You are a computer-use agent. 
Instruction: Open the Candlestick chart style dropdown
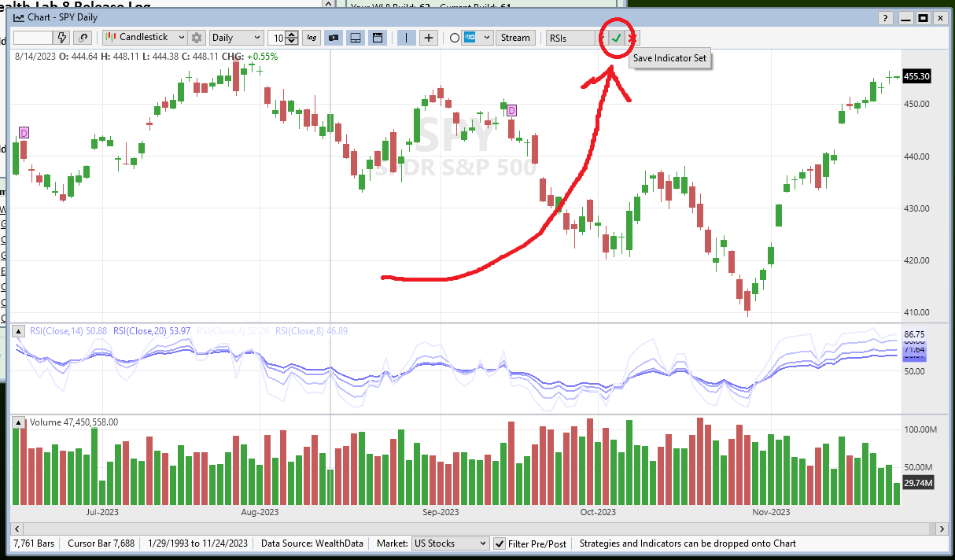pyautogui.click(x=145, y=37)
